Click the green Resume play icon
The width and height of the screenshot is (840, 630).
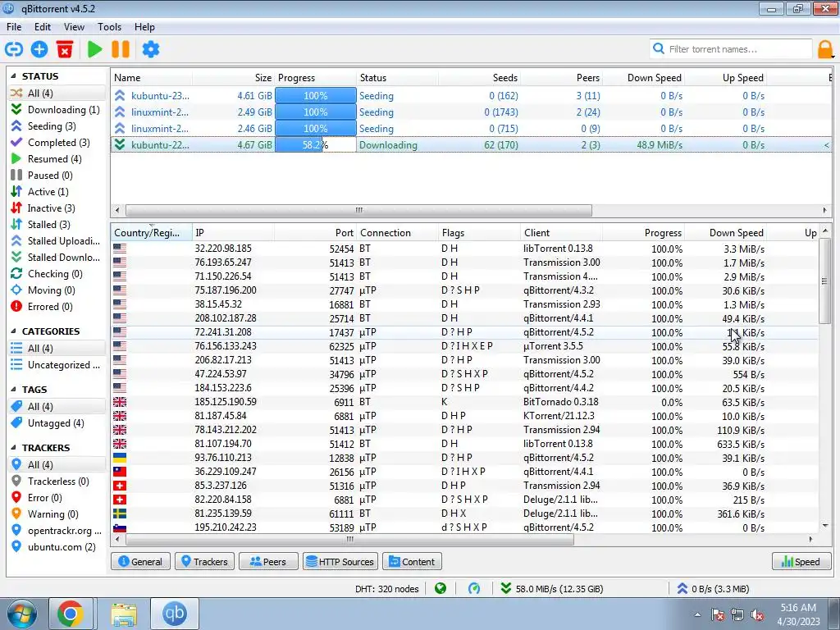click(95, 49)
